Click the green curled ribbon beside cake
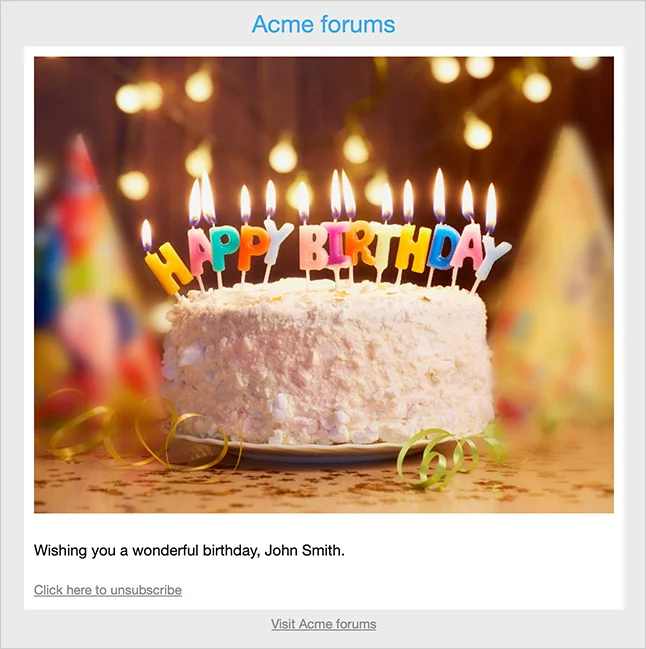This screenshot has height=649, width=646. click(449, 454)
